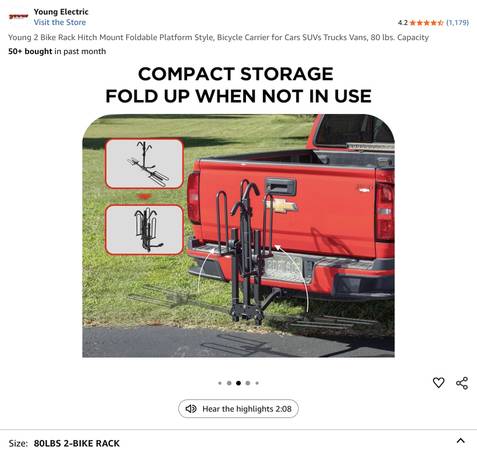Select the fifth image carousel dot

coord(257,383)
